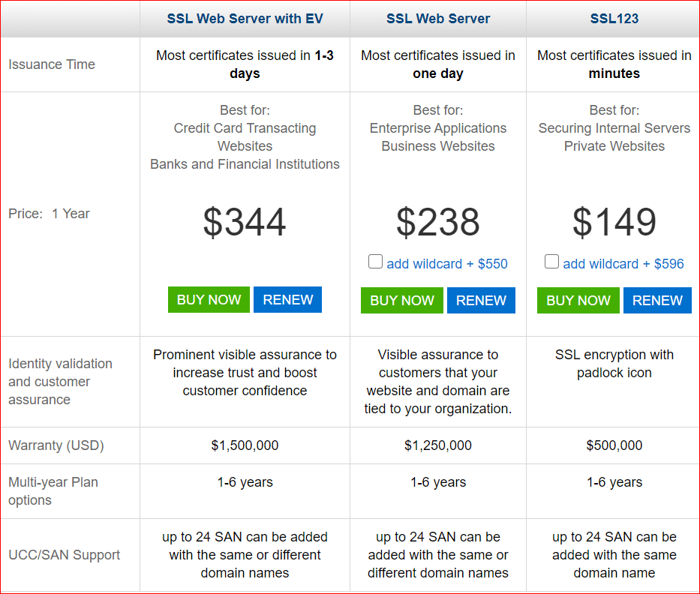Click the Multi-year Plan options row label
This screenshot has height=594, width=700.
[53, 491]
